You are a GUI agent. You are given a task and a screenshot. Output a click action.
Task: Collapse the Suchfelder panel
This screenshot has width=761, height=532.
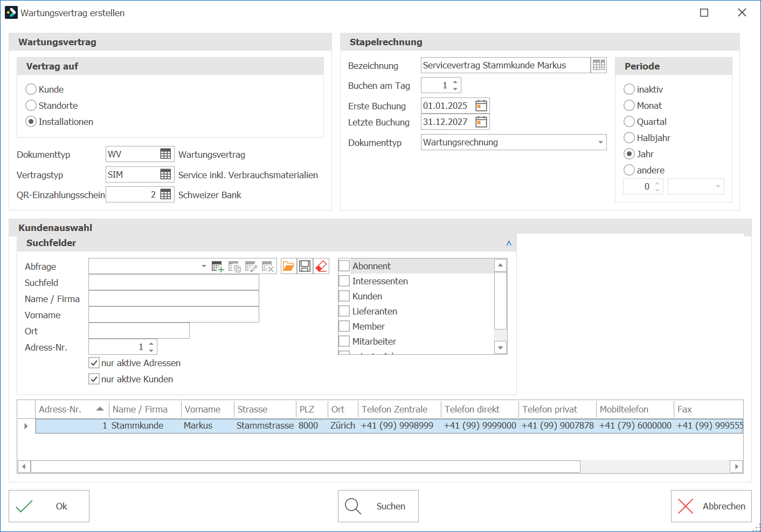click(x=509, y=243)
